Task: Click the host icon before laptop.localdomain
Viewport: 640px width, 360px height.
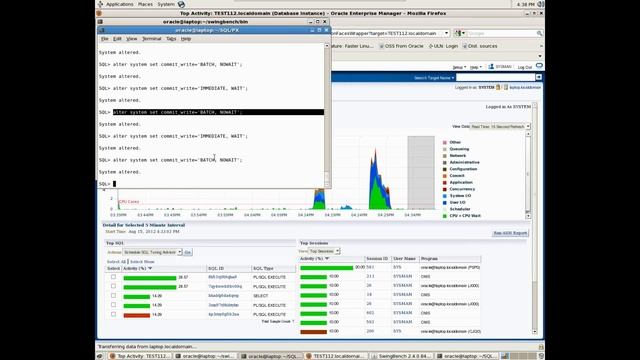Action: [x=506, y=87]
